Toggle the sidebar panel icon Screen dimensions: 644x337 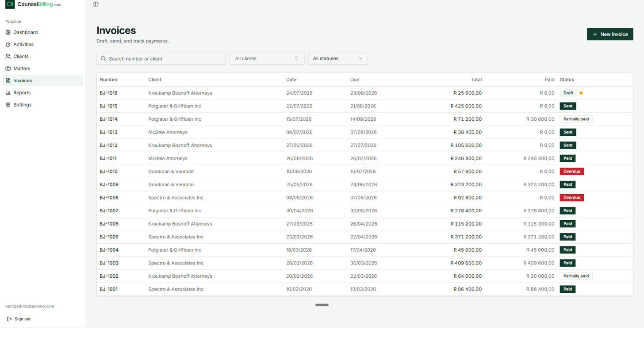[x=96, y=4]
